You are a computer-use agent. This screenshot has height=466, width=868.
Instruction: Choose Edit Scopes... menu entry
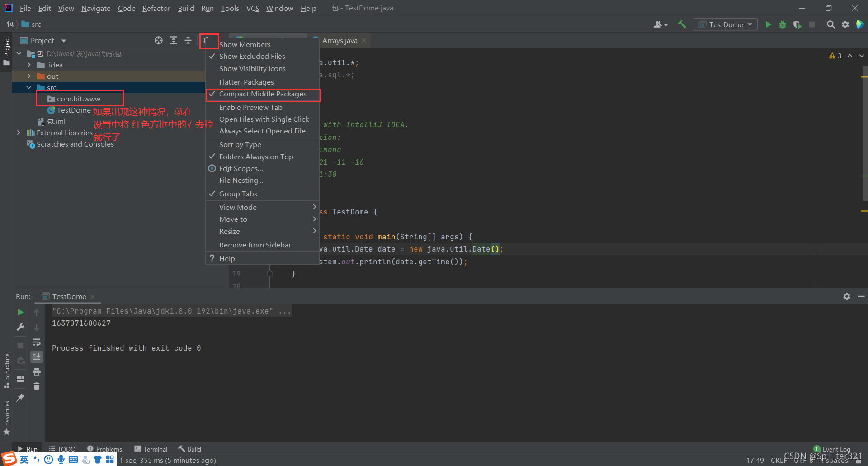(x=263, y=169)
